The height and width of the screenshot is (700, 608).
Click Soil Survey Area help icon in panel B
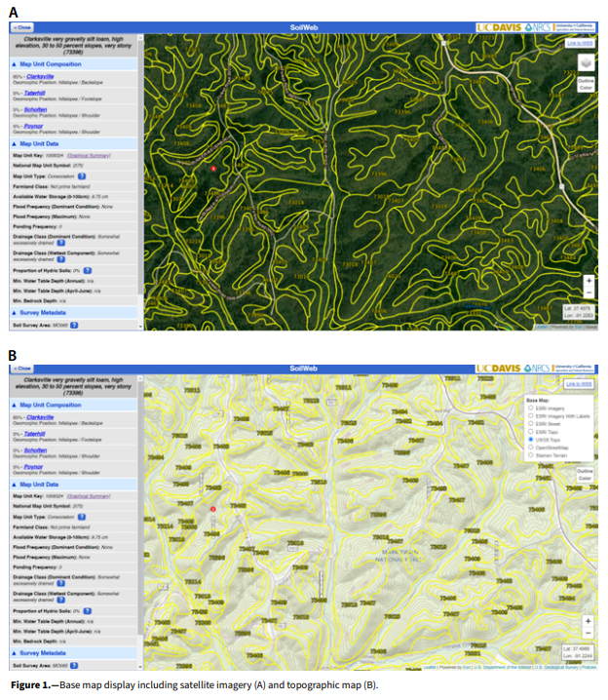(74, 666)
